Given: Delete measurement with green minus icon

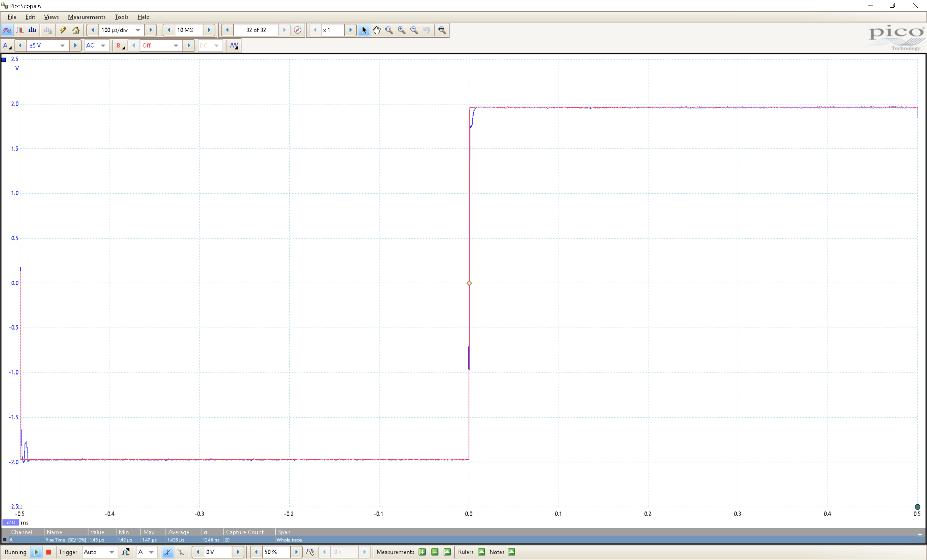Looking at the screenshot, I should coord(435,552).
